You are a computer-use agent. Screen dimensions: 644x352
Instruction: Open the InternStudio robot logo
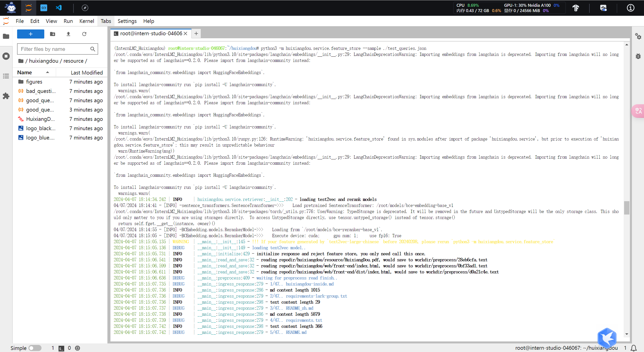[11, 8]
